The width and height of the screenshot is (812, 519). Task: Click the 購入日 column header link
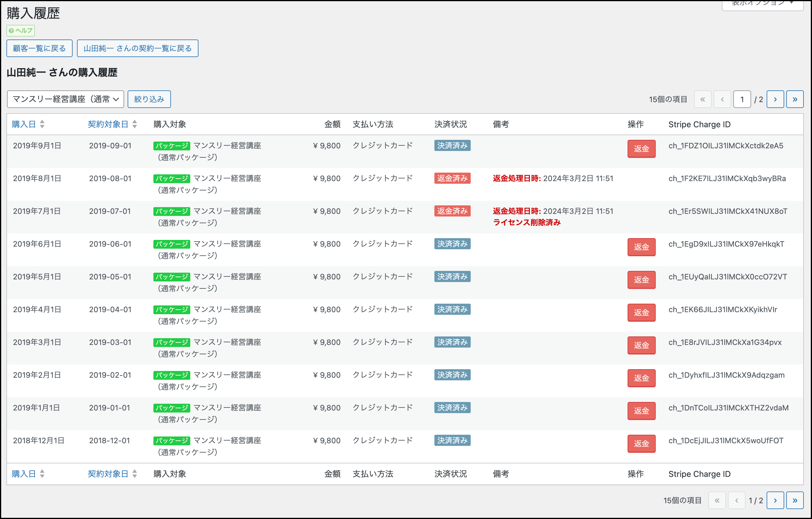pyautogui.click(x=24, y=124)
